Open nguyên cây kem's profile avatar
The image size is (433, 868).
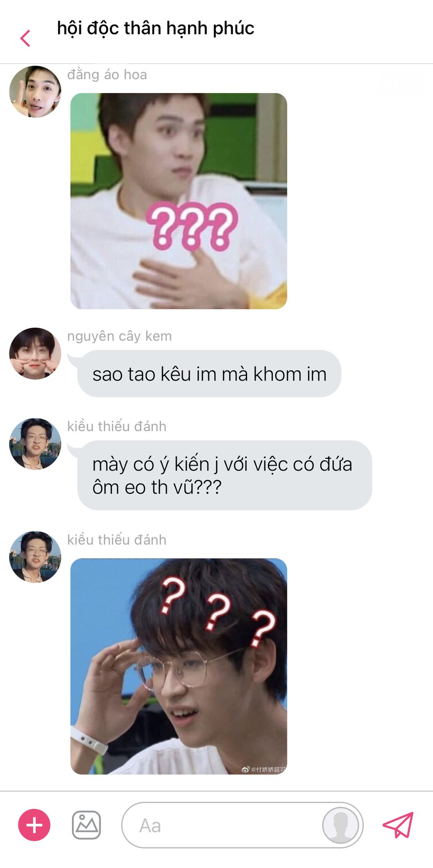(35, 354)
